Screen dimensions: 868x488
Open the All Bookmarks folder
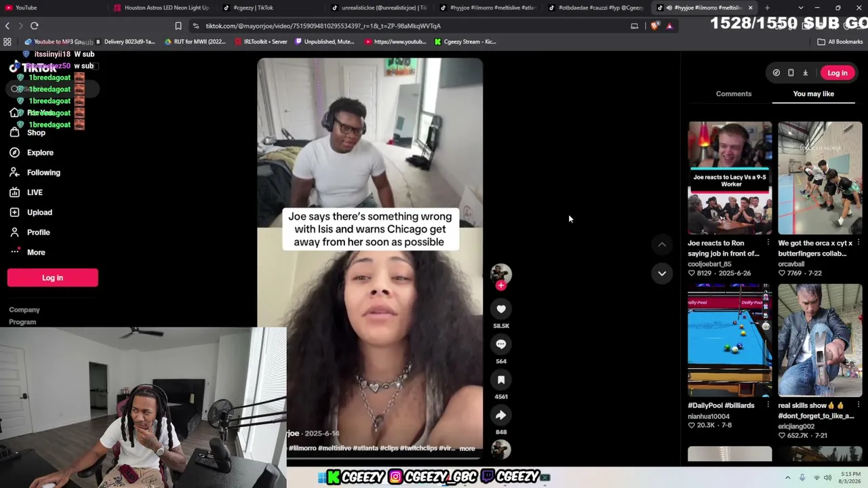840,42
